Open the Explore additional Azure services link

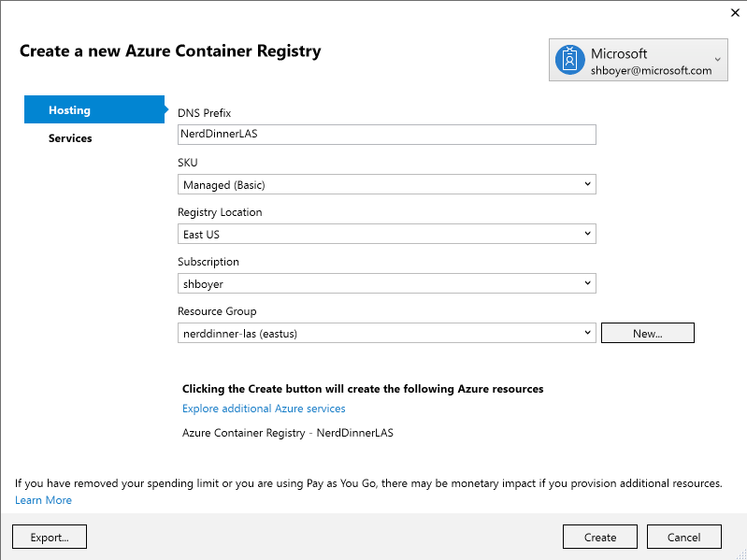tap(264, 409)
